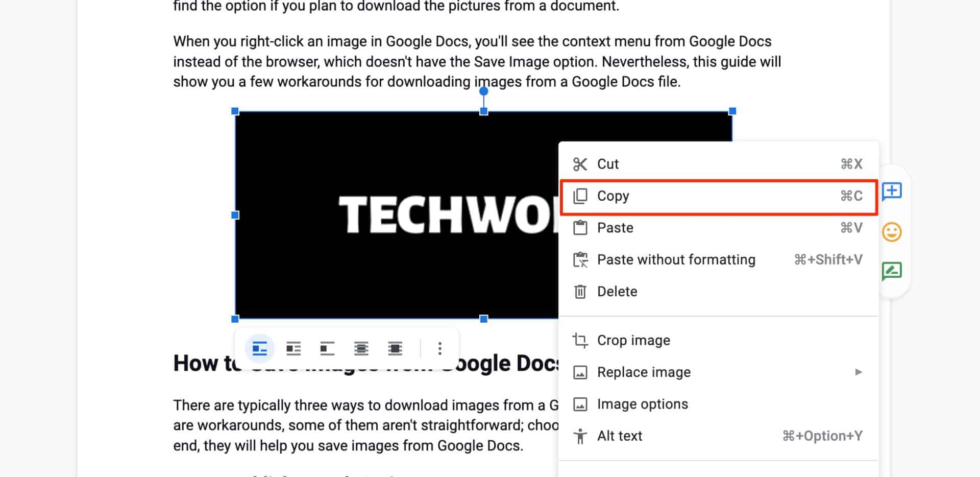Open the three-dot more image options menu

click(x=439, y=348)
